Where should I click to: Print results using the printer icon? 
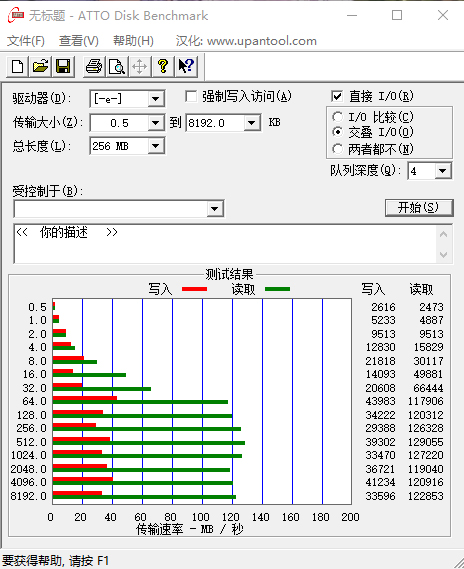pos(94,67)
